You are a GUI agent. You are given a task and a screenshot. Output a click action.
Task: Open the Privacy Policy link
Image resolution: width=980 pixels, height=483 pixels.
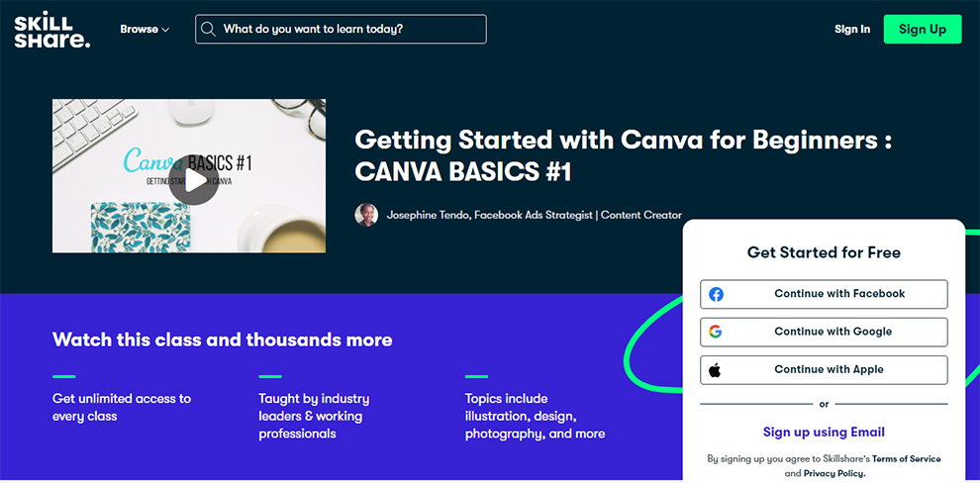[834, 474]
